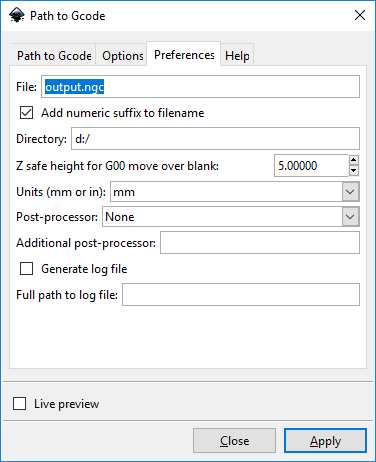Viewport: 376px width, 462px height.
Task: Click the File name field with output.ngc
Action: [200, 87]
